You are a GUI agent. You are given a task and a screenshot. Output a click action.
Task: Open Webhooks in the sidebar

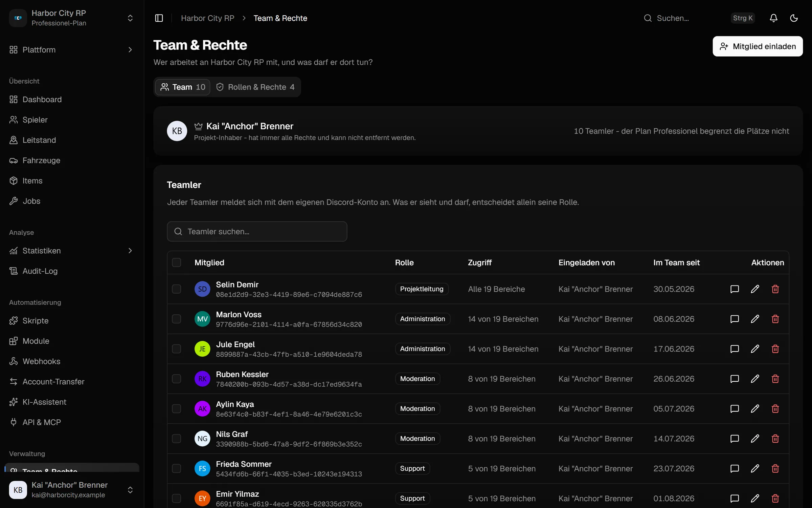(x=72, y=361)
